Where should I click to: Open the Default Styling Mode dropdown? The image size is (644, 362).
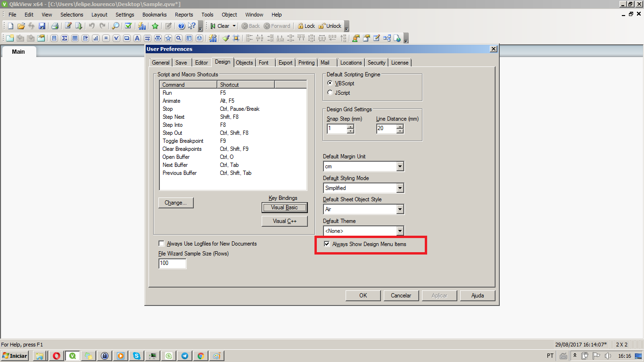[x=400, y=188]
